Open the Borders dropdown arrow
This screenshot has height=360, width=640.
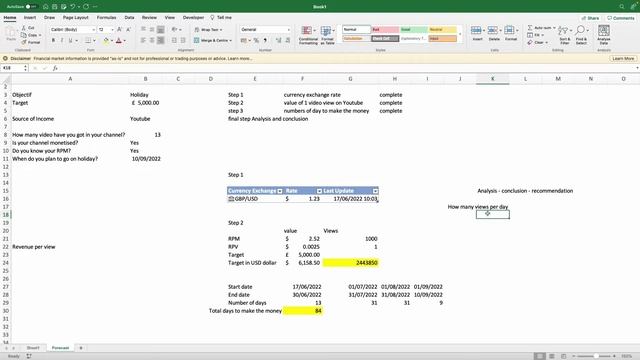94,40
